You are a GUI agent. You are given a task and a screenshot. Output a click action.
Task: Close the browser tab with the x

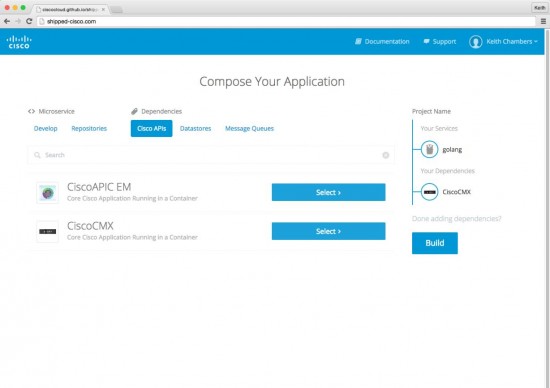point(103,9)
